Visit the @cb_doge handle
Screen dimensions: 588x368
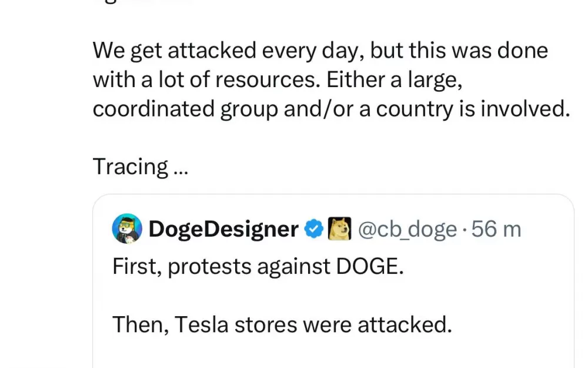[x=407, y=230]
